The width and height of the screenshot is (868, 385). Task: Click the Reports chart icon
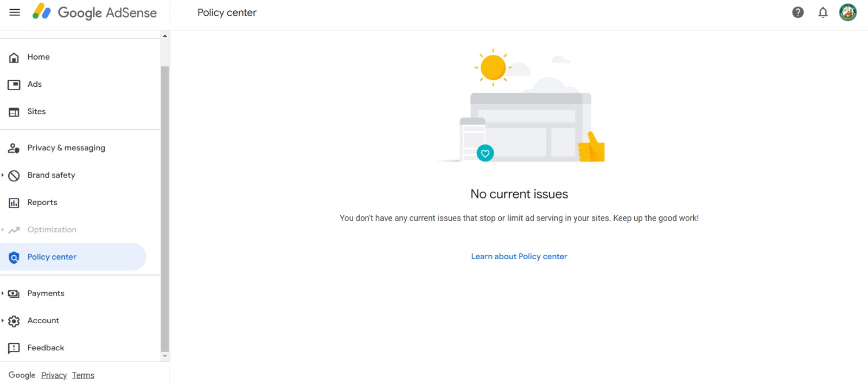tap(14, 203)
